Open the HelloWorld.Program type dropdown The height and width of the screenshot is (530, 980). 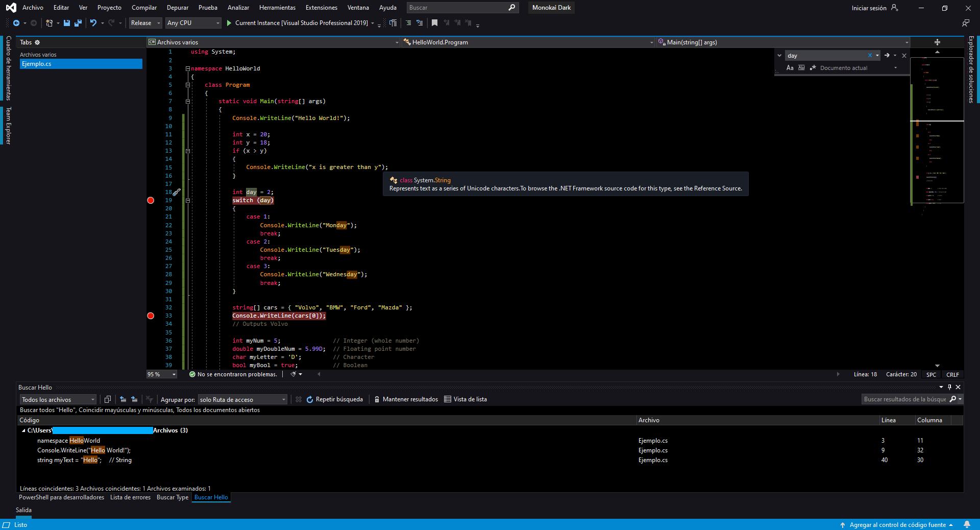tap(528, 42)
